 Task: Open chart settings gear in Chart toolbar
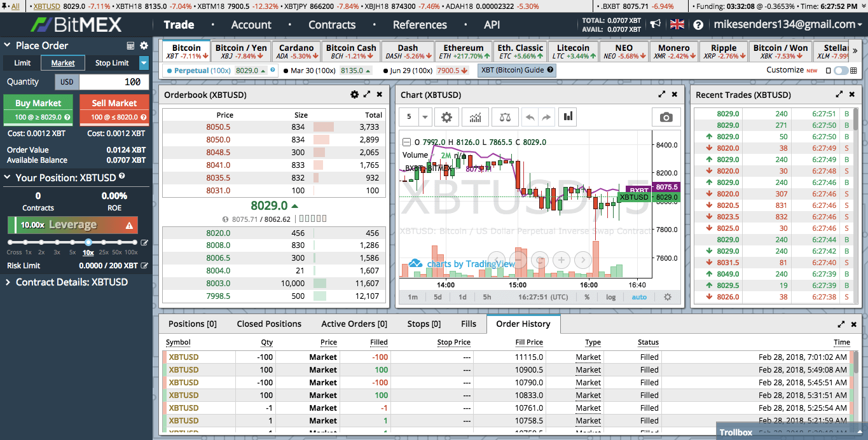click(447, 117)
